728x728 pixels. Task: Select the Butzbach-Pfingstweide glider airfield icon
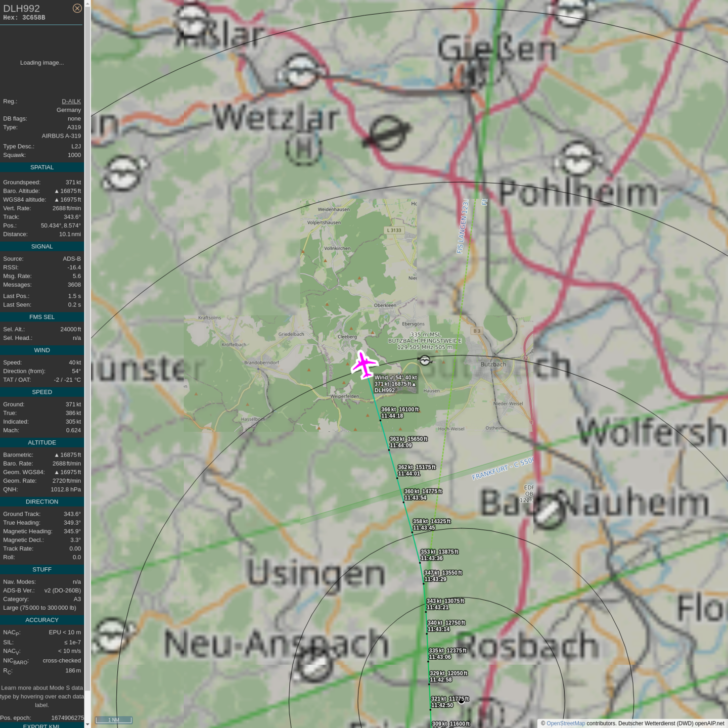425,360
